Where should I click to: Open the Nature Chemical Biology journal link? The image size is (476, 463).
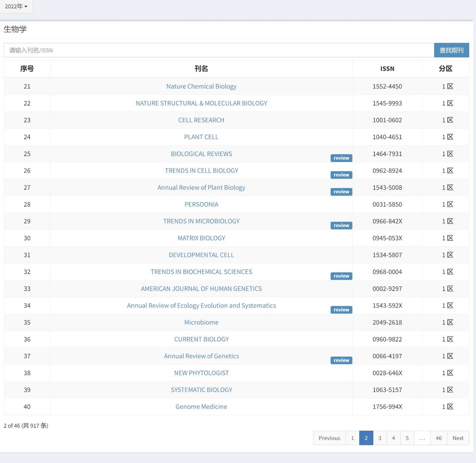(201, 86)
